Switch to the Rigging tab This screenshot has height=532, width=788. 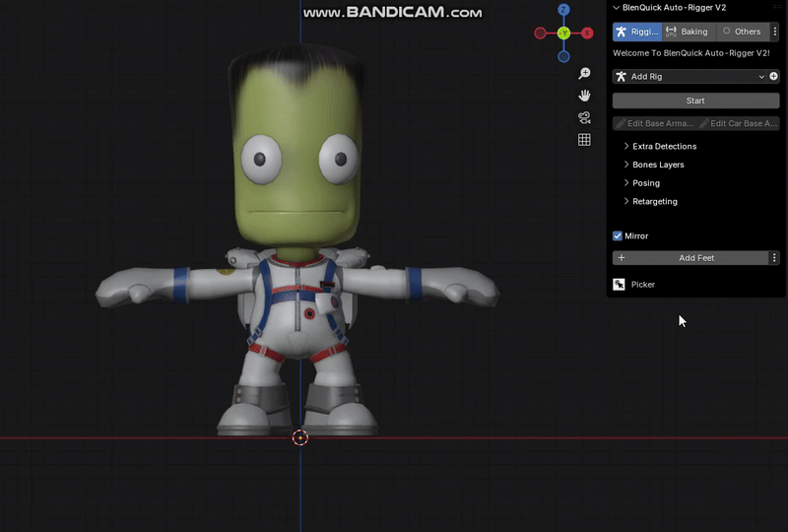[637, 32]
